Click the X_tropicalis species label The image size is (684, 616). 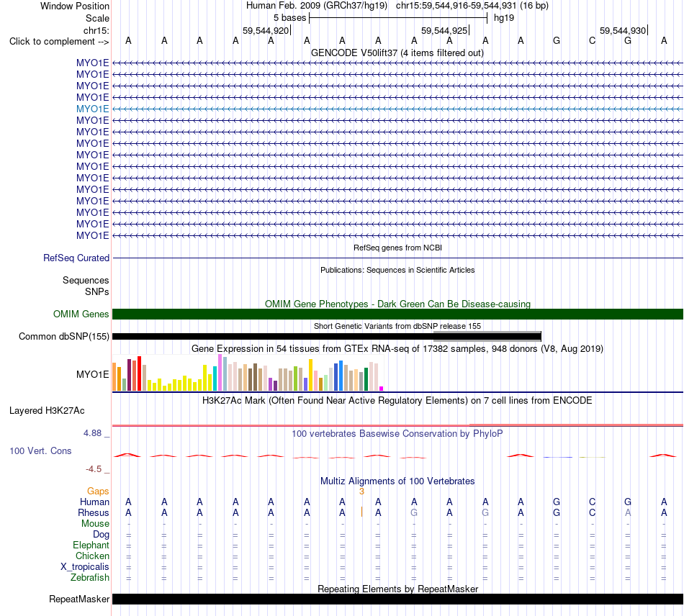[85, 567]
